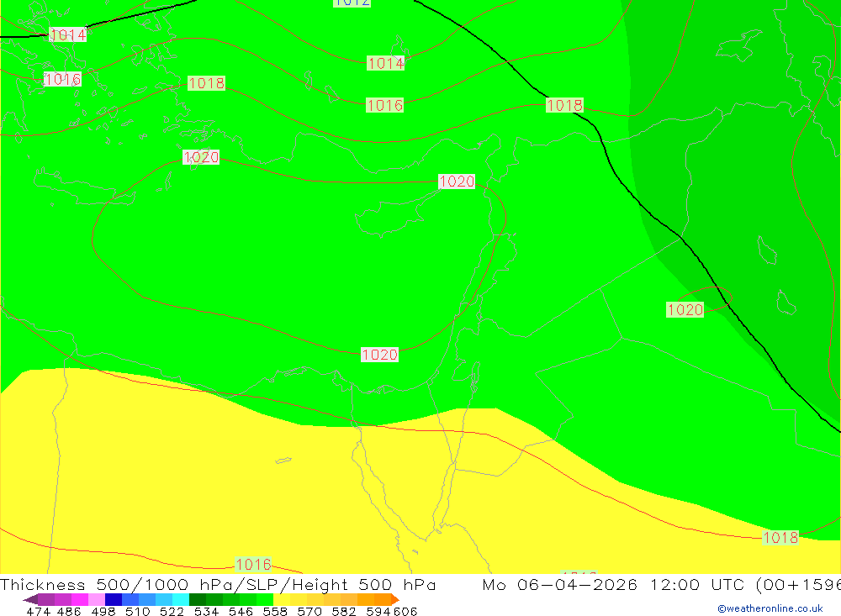The height and width of the screenshot is (616, 841).
Task: Pick the cyan swatch above the 522 label
Action: point(181,599)
